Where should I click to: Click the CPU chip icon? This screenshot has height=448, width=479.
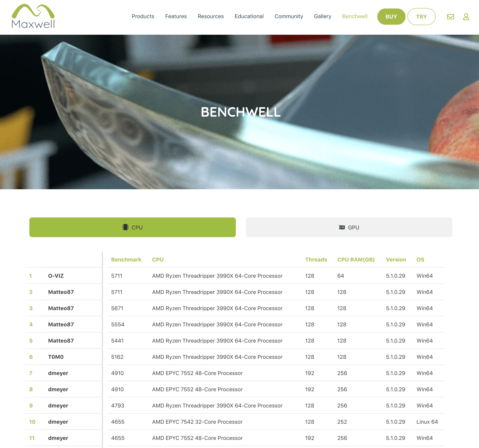click(x=125, y=227)
